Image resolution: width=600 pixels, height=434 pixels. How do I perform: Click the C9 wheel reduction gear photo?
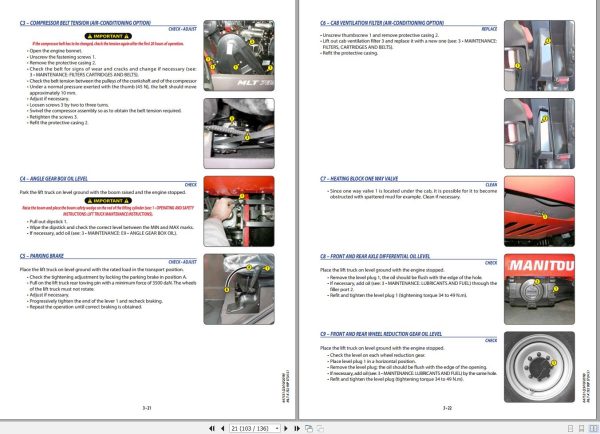(539, 367)
